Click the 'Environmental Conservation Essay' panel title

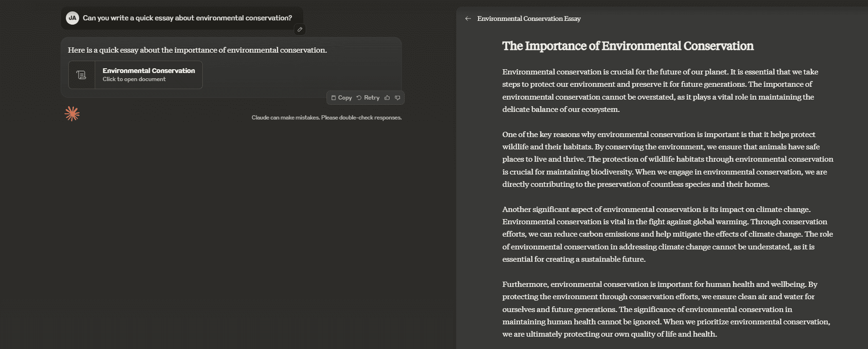529,18
